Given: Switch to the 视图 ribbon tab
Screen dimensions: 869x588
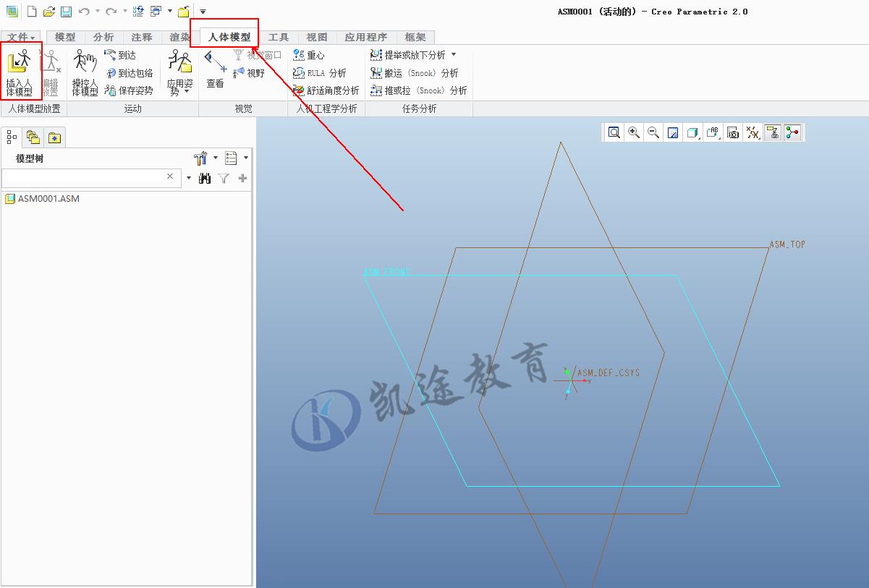Looking at the screenshot, I should coord(316,37).
